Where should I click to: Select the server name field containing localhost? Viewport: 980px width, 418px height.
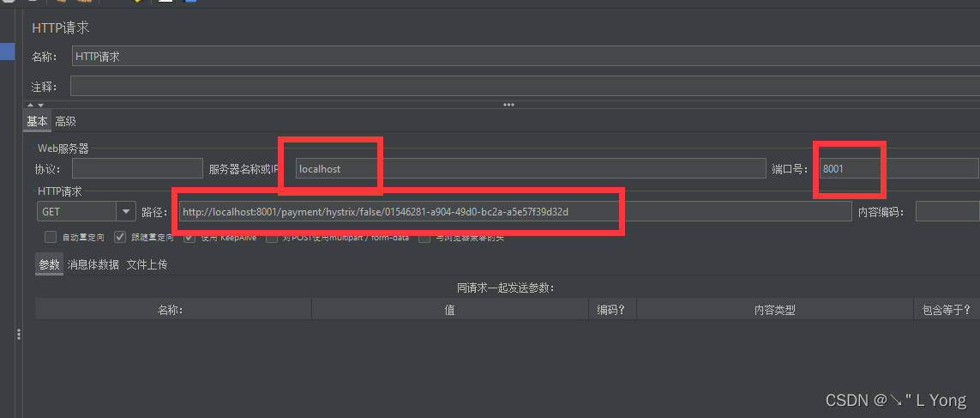click(x=531, y=168)
